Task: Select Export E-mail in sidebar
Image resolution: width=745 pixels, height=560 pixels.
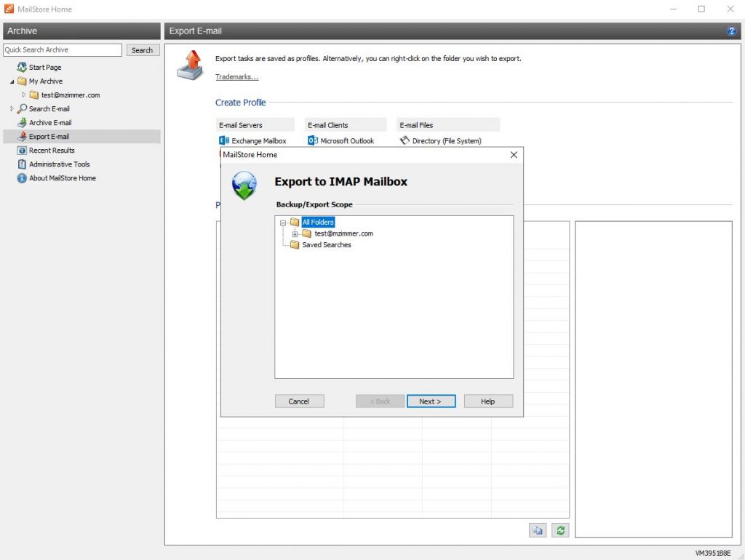Action: point(49,137)
